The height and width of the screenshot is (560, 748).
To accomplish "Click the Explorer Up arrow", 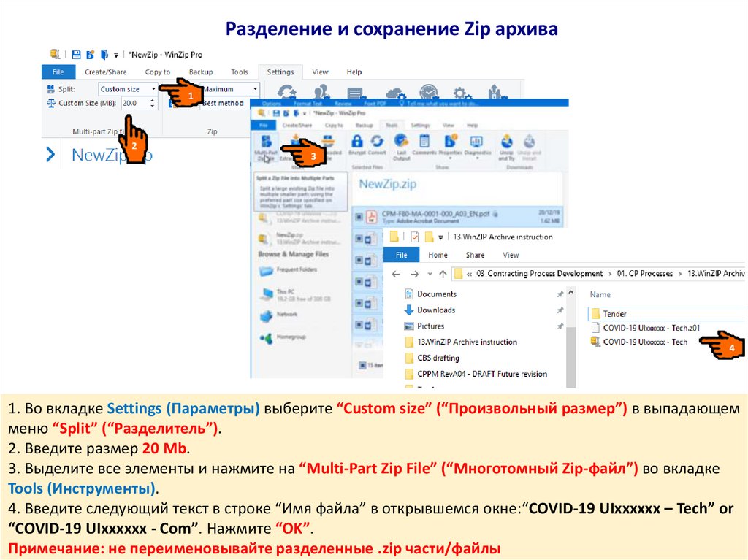I will [x=443, y=274].
